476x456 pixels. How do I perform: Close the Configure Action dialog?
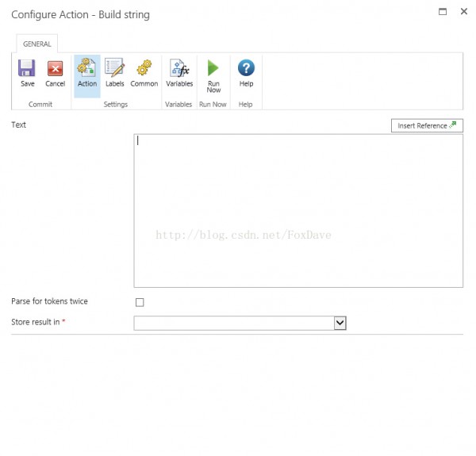pyautogui.click(x=464, y=12)
